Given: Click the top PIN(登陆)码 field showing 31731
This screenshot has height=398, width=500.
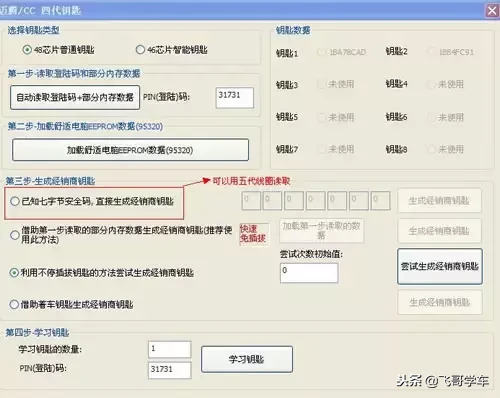Looking at the screenshot, I should click(235, 98).
